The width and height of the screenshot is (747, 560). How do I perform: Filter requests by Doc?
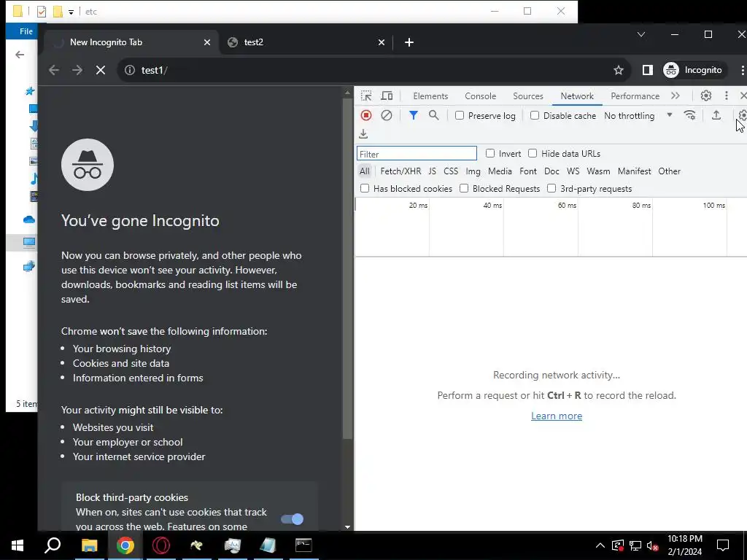pos(551,171)
